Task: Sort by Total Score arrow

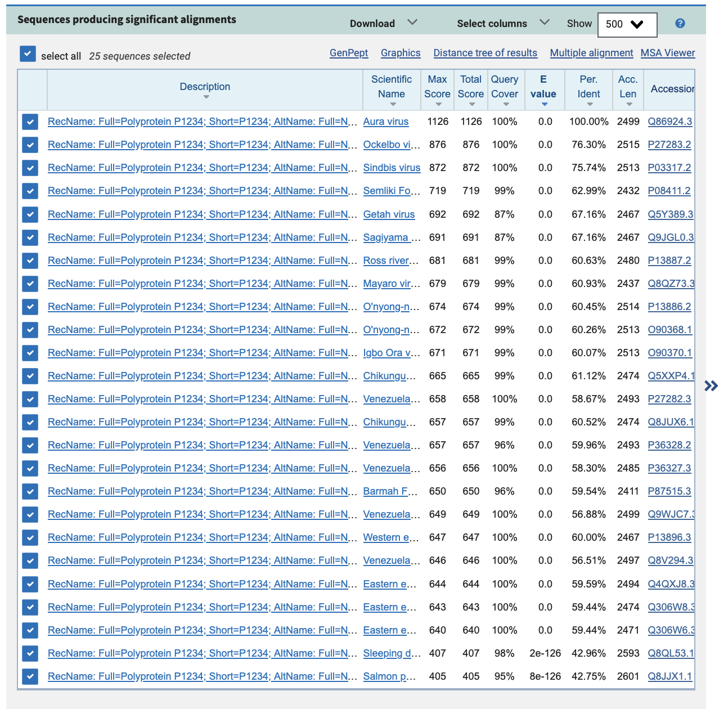Action: [x=472, y=104]
